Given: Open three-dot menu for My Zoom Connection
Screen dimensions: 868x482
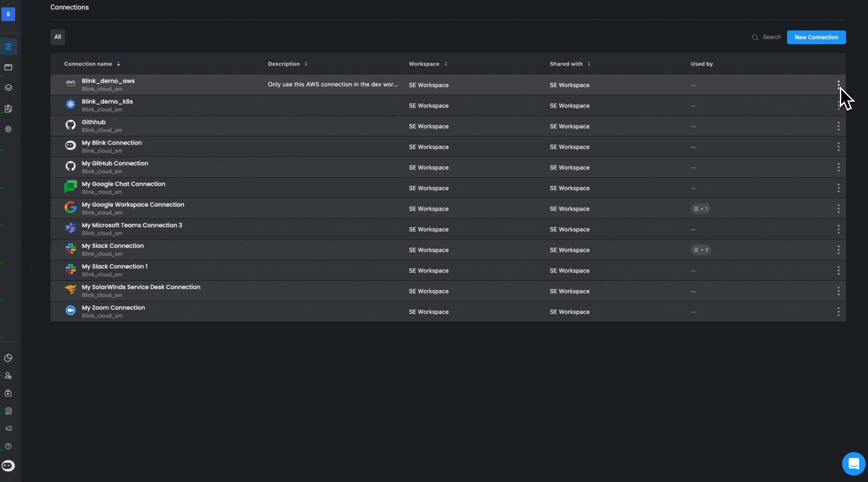Looking at the screenshot, I should (838, 312).
